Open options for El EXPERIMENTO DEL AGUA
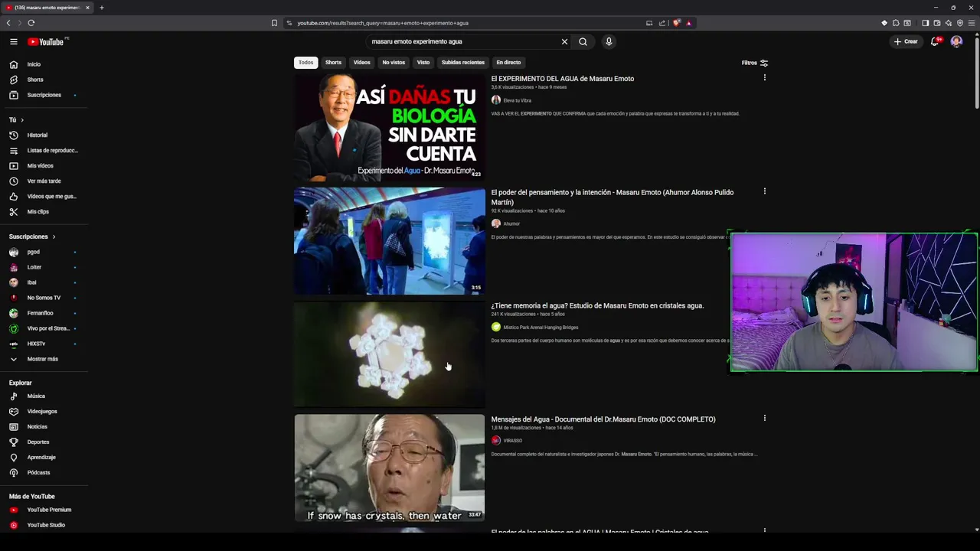980x551 pixels. (764, 78)
